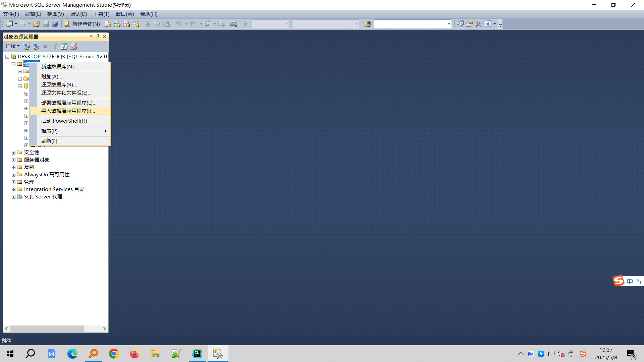Click the Disconnect server icon
Image resolution: width=644 pixels, height=362 pixels.
(36, 46)
